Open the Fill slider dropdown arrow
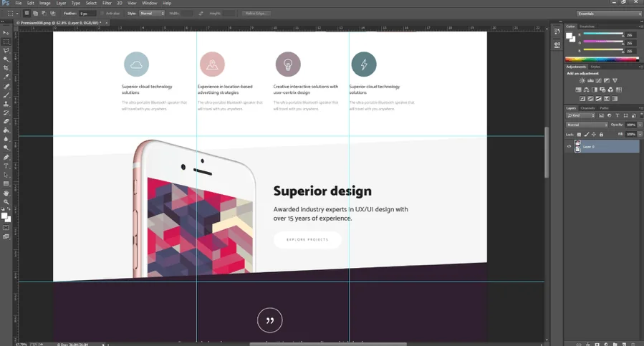Viewport: 644px width, 346px height. click(640, 134)
